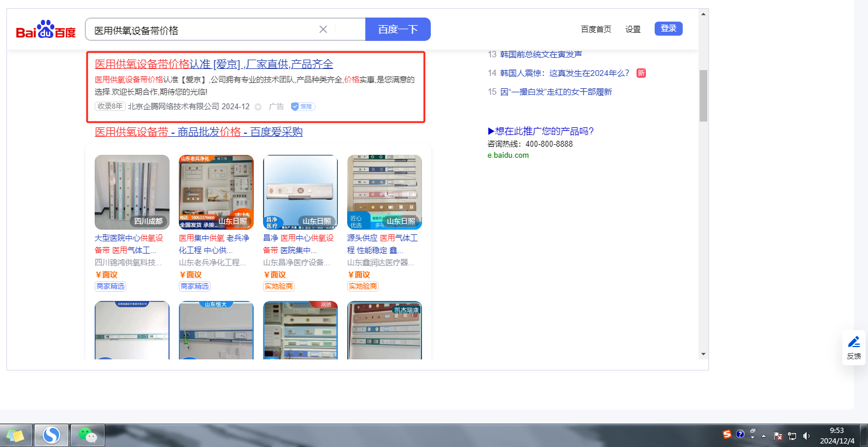Open the 山东老兵净化 product thumbnail
The width and height of the screenshot is (868, 447).
216,192
